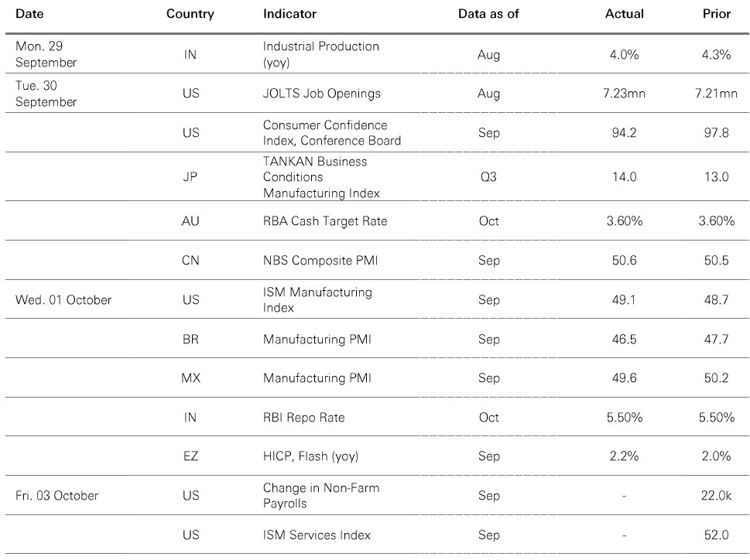The width and height of the screenshot is (750, 560).
Task: Click the RBA Cash Target Rate indicator
Action: pyautogui.click(x=325, y=221)
